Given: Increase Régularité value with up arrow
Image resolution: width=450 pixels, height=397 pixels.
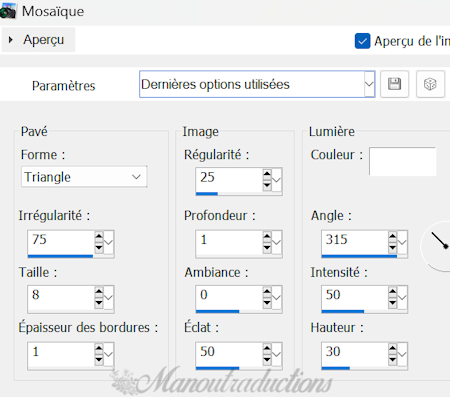Looking at the screenshot, I should (267, 174).
